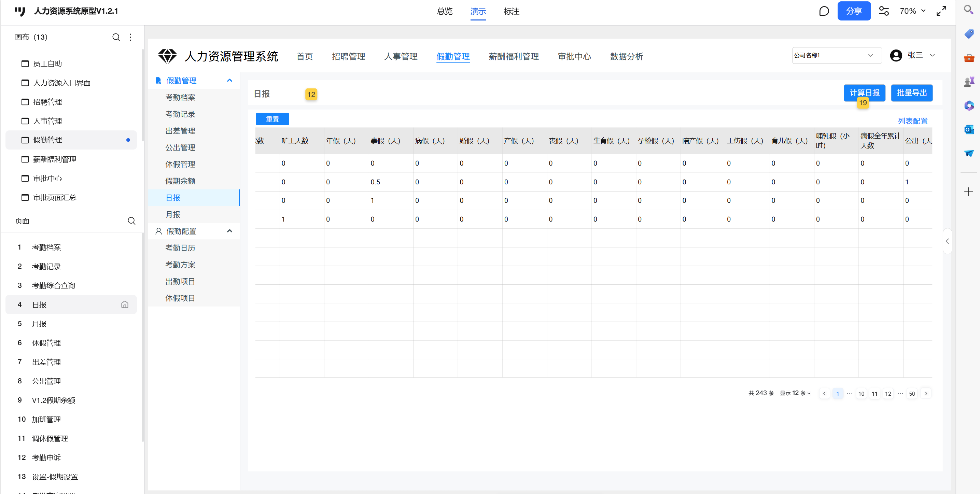Open the 公司名称1 company dropdown

click(837, 56)
